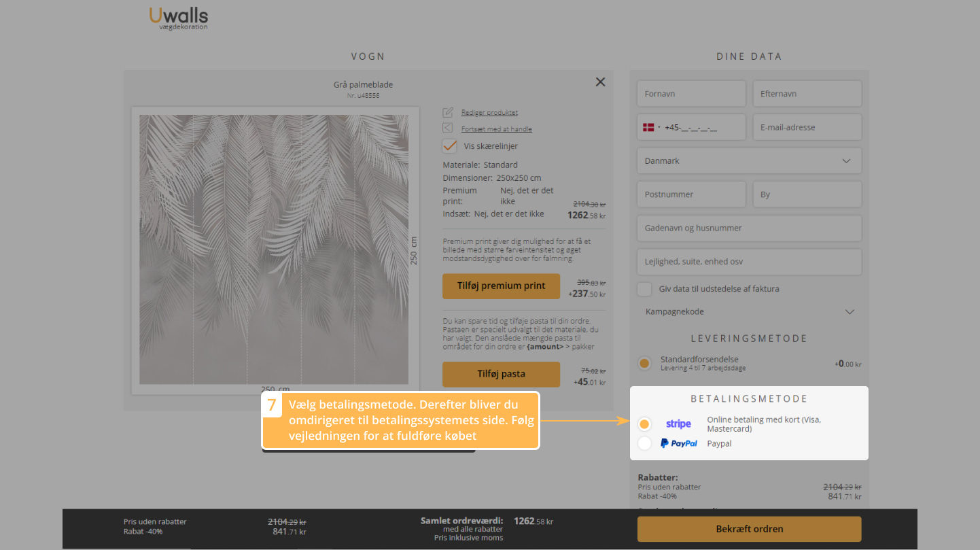Choose Standardforsendelse delivery radio button

click(644, 364)
